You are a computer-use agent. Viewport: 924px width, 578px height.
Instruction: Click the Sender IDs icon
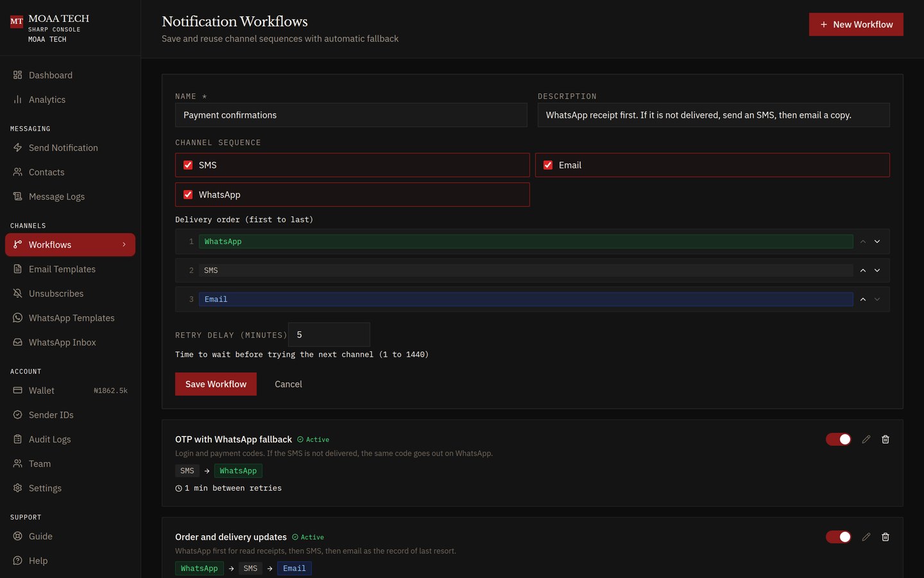[17, 415]
